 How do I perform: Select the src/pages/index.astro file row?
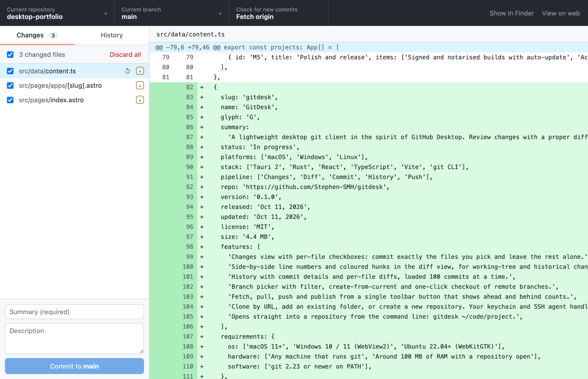(x=74, y=100)
